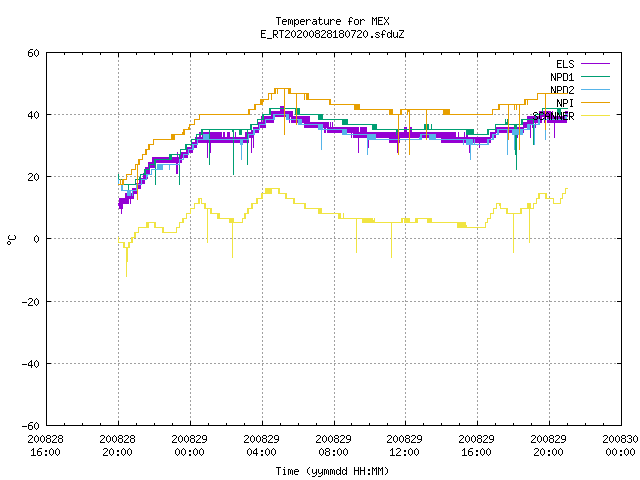Click the chart title 'Temperature for MEX'
This screenshot has width=640, height=480.
(332, 21)
